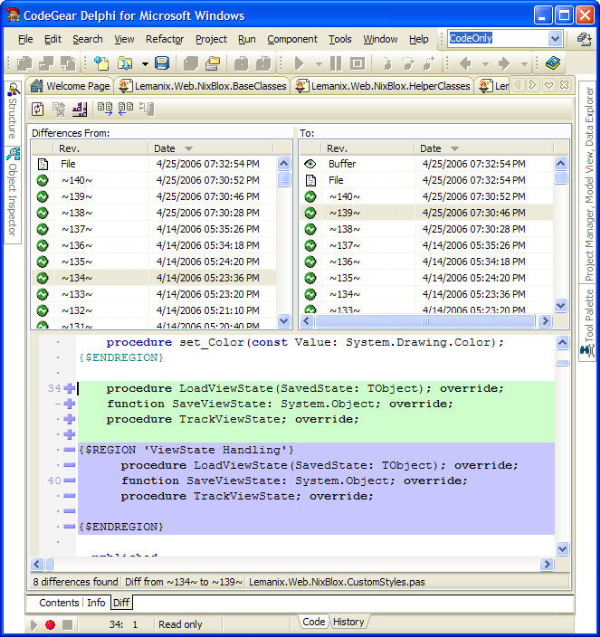
Task: Open the Refactor menu
Action: click(x=165, y=39)
